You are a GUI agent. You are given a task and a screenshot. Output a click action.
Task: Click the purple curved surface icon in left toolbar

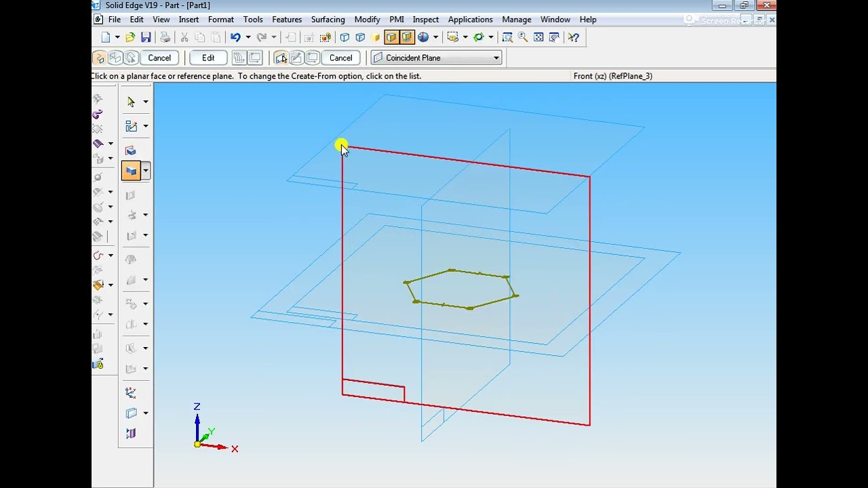pos(98,143)
